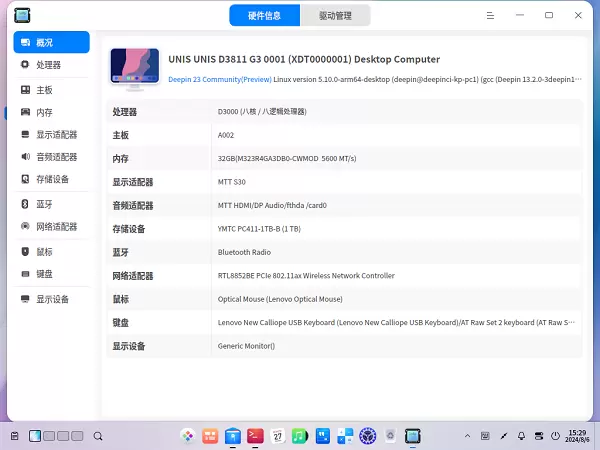Select 网络适配器 (network adapter) in sidebar

[x=56, y=227]
